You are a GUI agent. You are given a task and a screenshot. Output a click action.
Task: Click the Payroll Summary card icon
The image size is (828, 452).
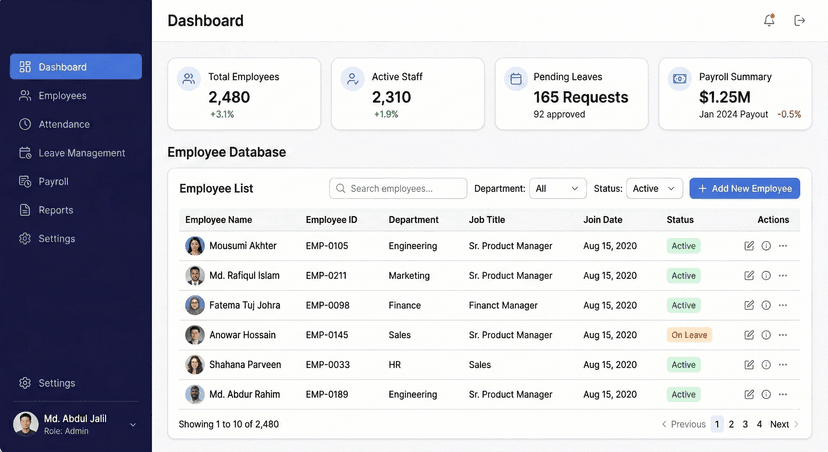[680, 79]
